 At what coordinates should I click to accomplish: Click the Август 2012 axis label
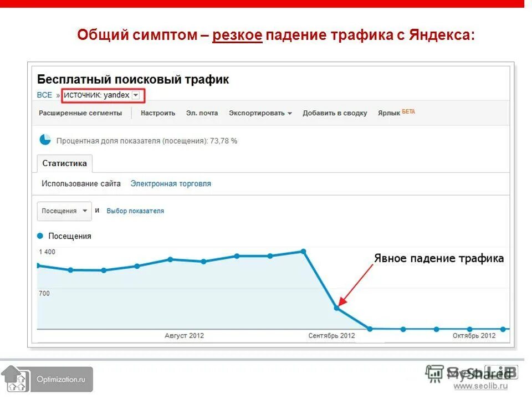[x=184, y=336]
